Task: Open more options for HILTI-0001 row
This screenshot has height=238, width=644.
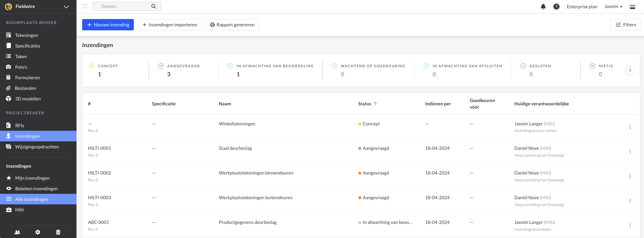Action: point(630,151)
